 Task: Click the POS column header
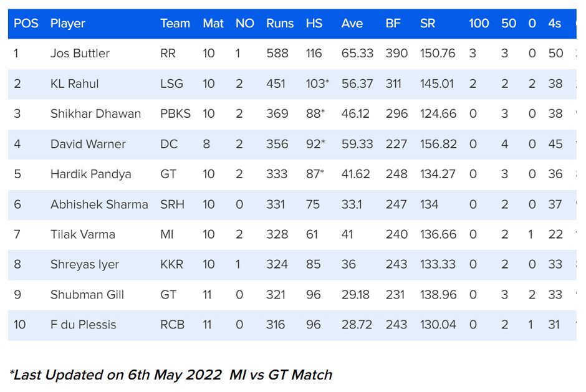[x=26, y=24]
